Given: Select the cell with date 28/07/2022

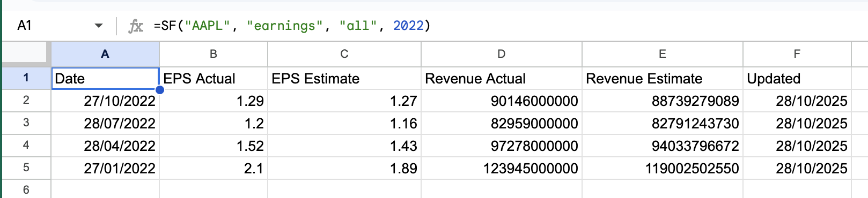Looking at the screenshot, I should click(105, 123).
